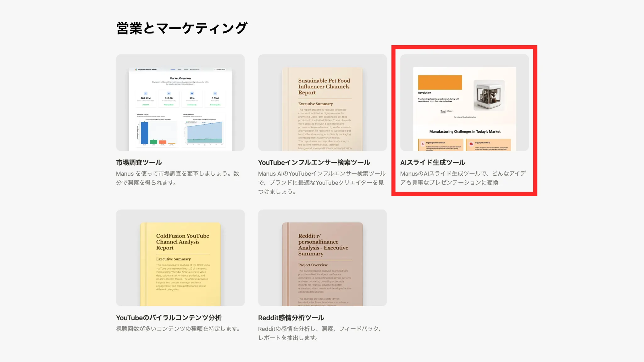The image size is (644, 362).
Task: Click the Reddit感情分析ツール title link
Action: [x=291, y=318]
